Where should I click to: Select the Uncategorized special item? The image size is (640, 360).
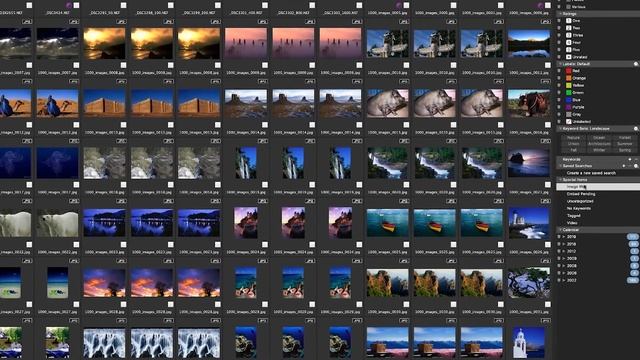[x=580, y=201]
